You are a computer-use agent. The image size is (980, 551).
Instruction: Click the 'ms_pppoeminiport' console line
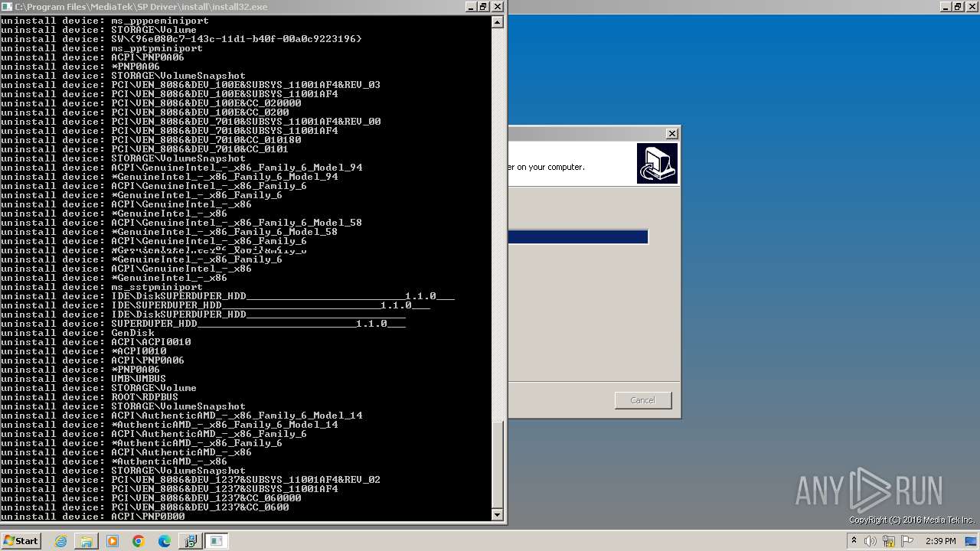(105, 21)
